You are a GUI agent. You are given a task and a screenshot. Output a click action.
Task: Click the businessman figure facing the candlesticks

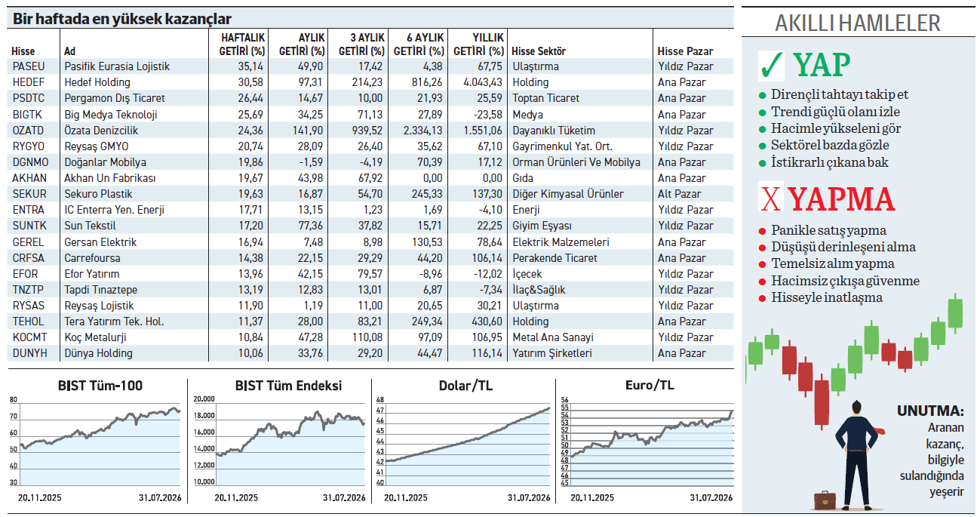pyautogui.click(x=857, y=456)
